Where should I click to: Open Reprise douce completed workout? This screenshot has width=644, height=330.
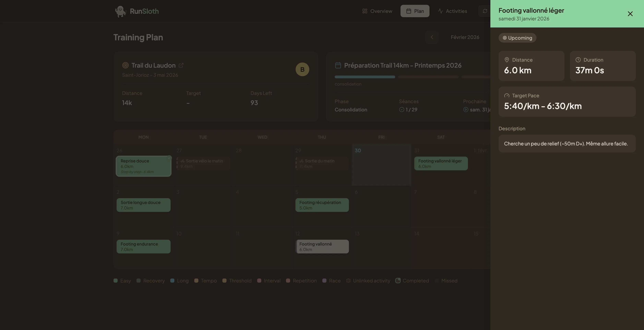[x=144, y=166]
